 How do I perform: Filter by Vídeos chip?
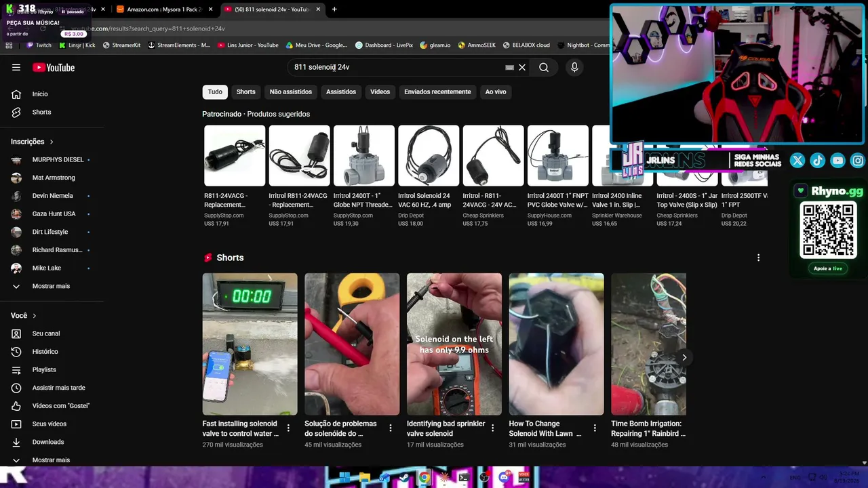tap(380, 92)
